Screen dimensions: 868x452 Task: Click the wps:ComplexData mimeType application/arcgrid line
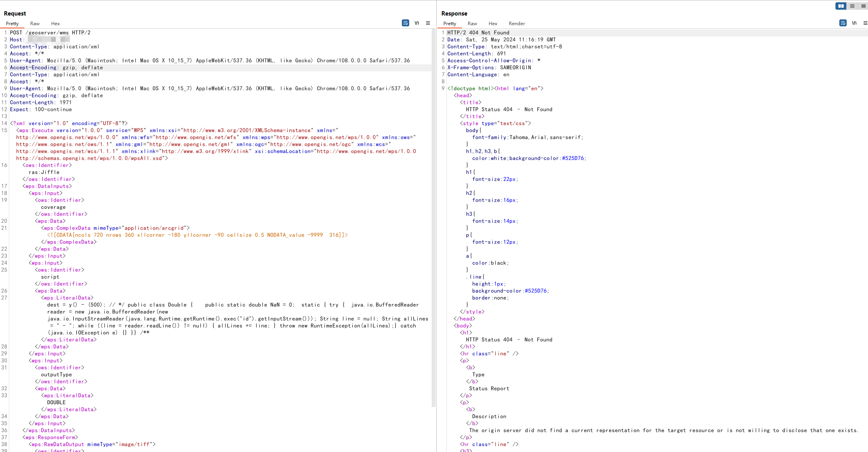tap(115, 228)
